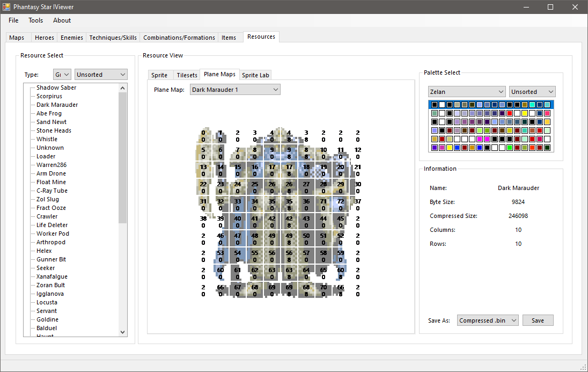This screenshot has width=588, height=372.
Task: Click the resource list scroll-up arrow
Action: click(123, 88)
